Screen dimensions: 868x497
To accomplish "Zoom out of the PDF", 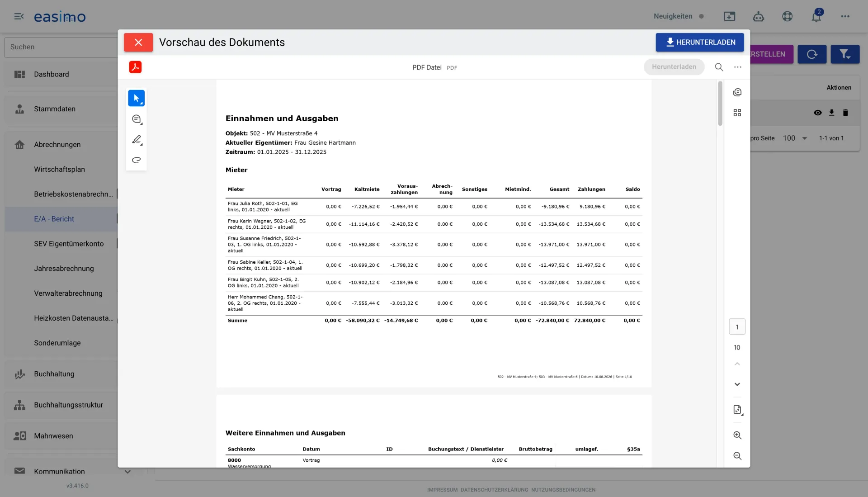I will click(x=737, y=456).
